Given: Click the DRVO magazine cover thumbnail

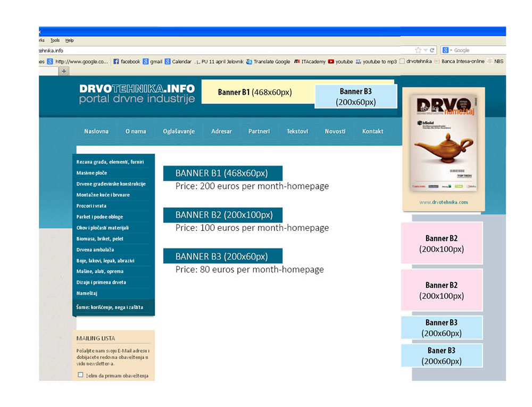Looking at the screenshot, I should (x=443, y=143).
